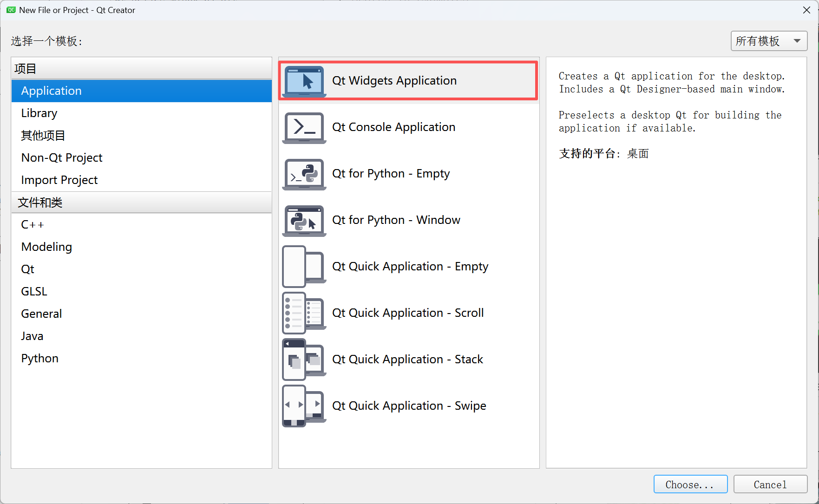Image resolution: width=819 pixels, height=504 pixels.
Task: Click the 'Creates a Qt application' description text
Action: (x=672, y=83)
